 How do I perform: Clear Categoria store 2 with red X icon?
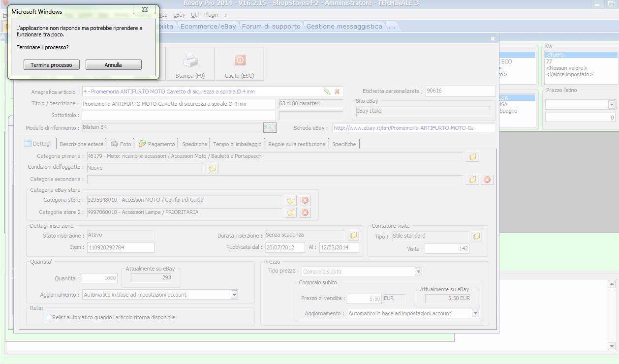pyautogui.click(x=305, y=212)
